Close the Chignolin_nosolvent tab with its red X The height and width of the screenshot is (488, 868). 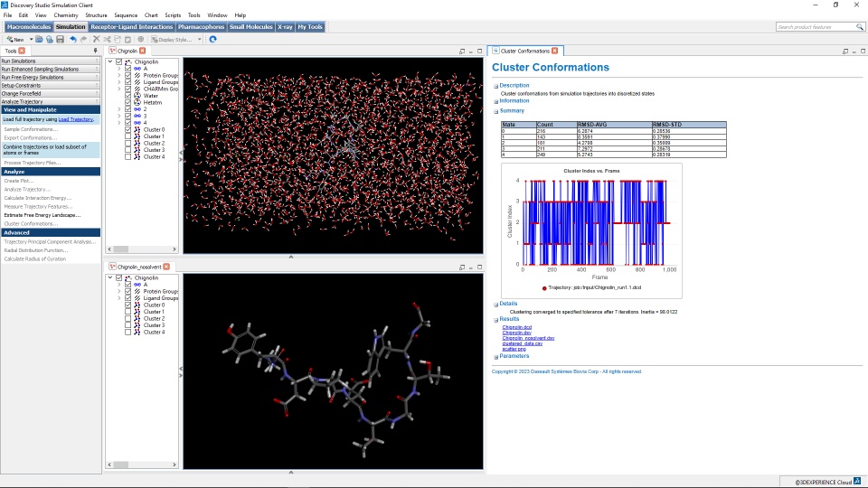pos(166,267)
